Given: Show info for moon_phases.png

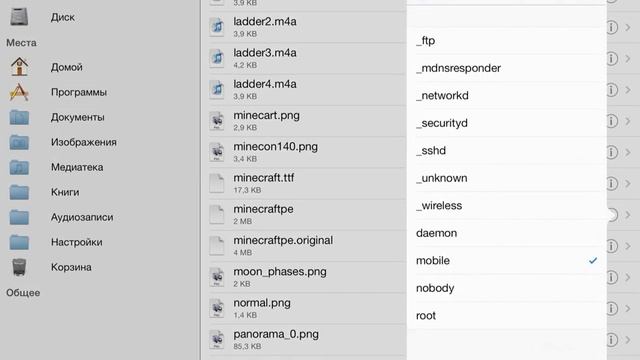Looking at the screenshot, I should point(611,278).
